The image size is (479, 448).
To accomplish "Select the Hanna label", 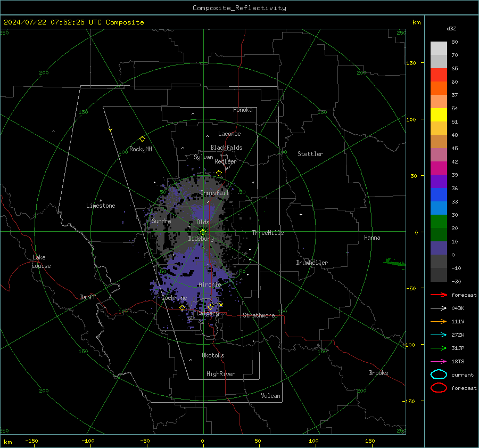I will tap(372, 238).
